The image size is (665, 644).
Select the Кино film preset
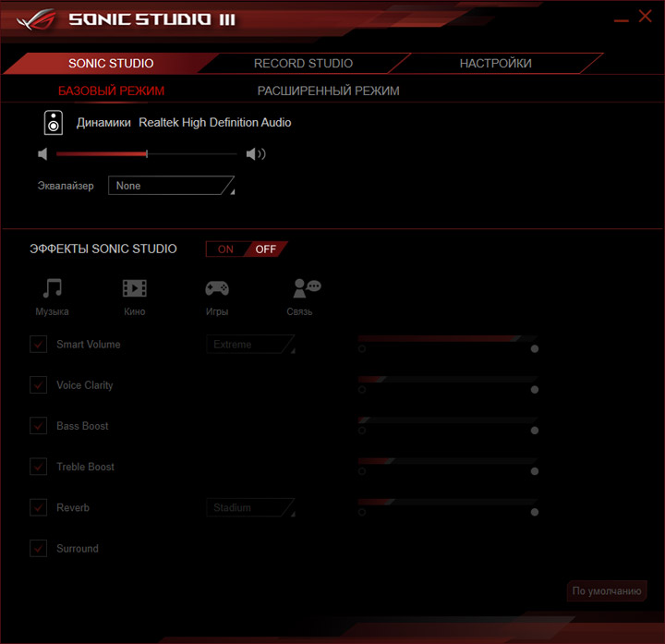(135, 288)
